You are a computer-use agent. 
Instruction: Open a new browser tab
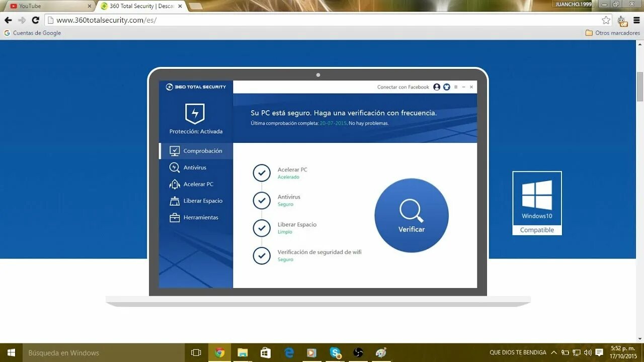click(x=195, y=6)
